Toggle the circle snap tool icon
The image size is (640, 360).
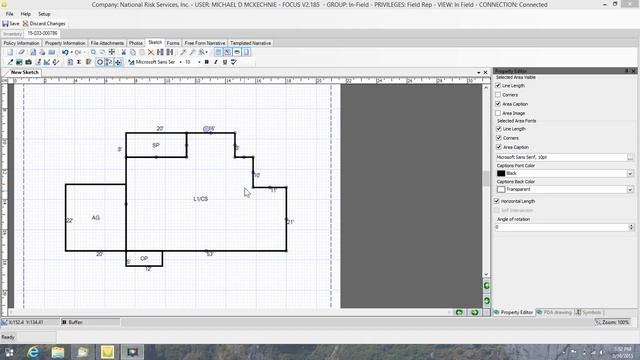100,62
